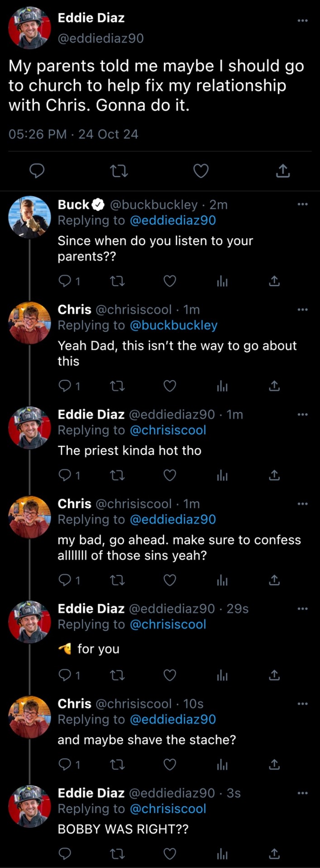Tap Eddie Diaz's avatar on main tweet
This screenshot has width=320, height=868.
pos(29,28)
